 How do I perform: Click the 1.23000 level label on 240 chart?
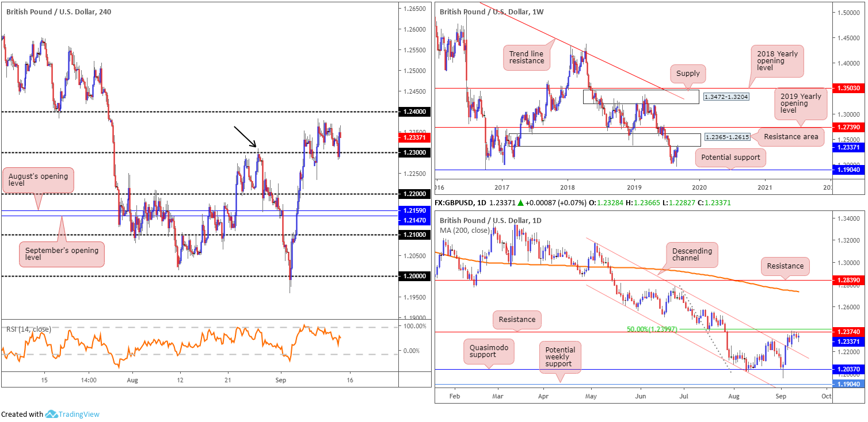click(416, 153)
